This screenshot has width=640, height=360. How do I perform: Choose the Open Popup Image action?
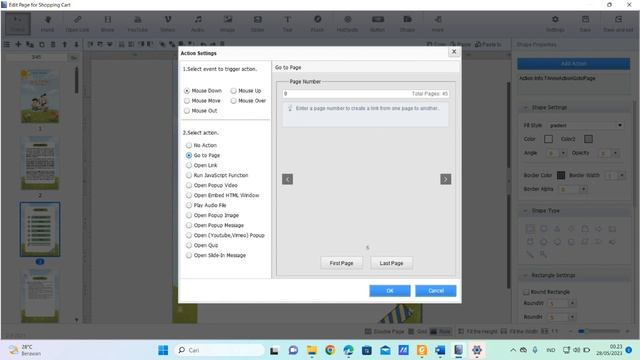pos(189,215)
